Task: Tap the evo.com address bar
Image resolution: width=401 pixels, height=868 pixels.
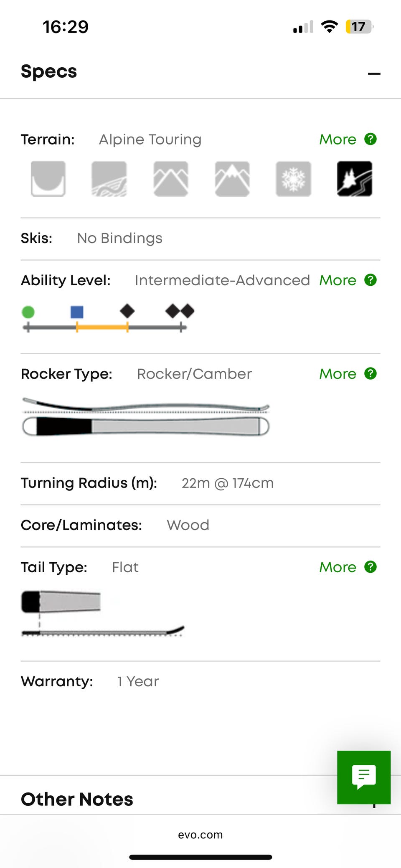Action: coord(200,835)
